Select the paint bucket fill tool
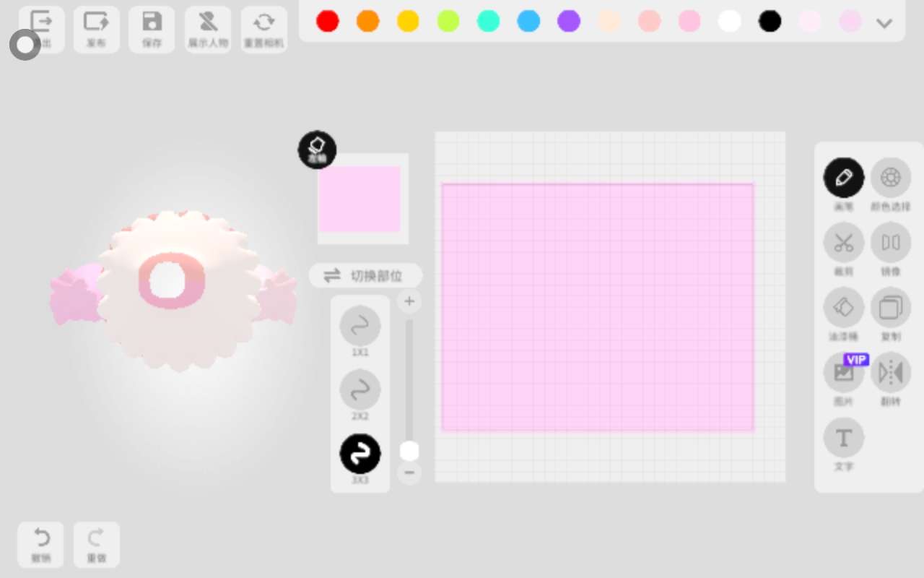 [x=843, y=308]
